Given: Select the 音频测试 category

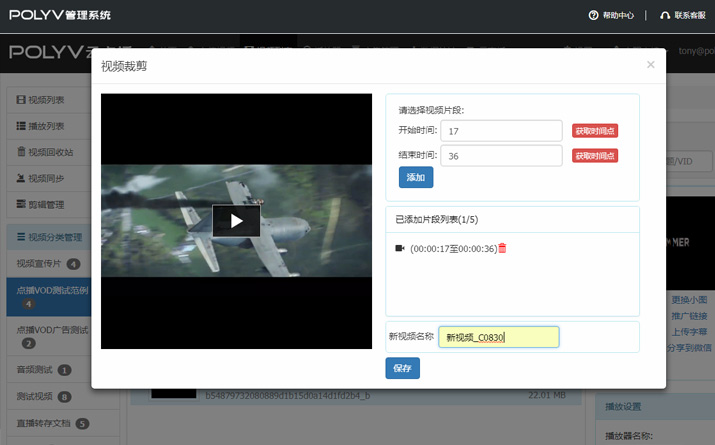Looking at the screenshot, I should point(36,370).
